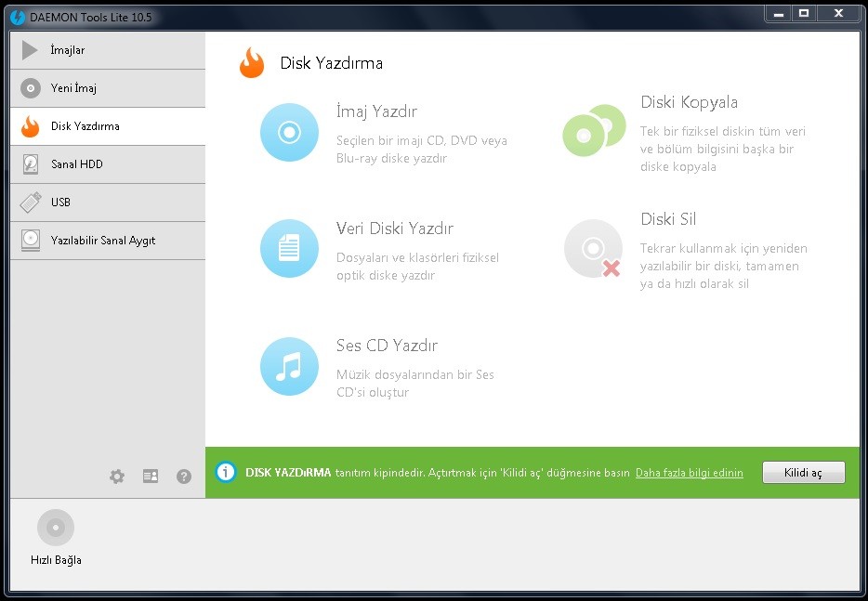The width and height of the screenshot is (868, 601).
Task: Open the Sanal HDD section
Action: point(108,164)
